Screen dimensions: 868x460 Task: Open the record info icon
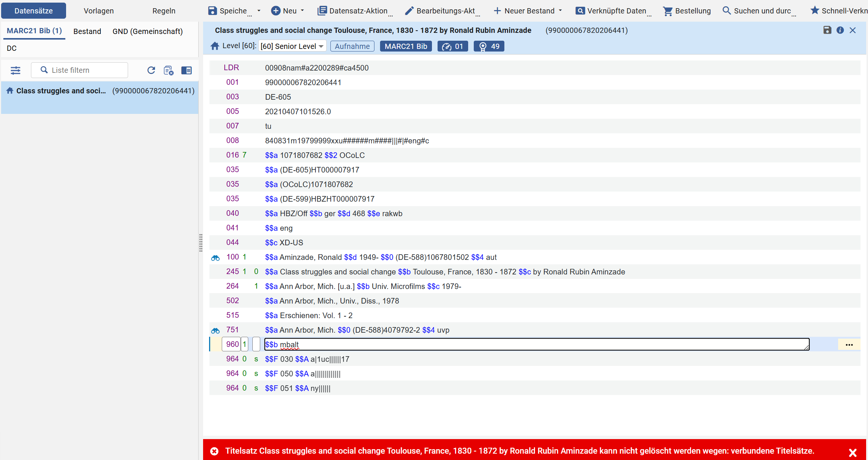(x=840, y=30)
